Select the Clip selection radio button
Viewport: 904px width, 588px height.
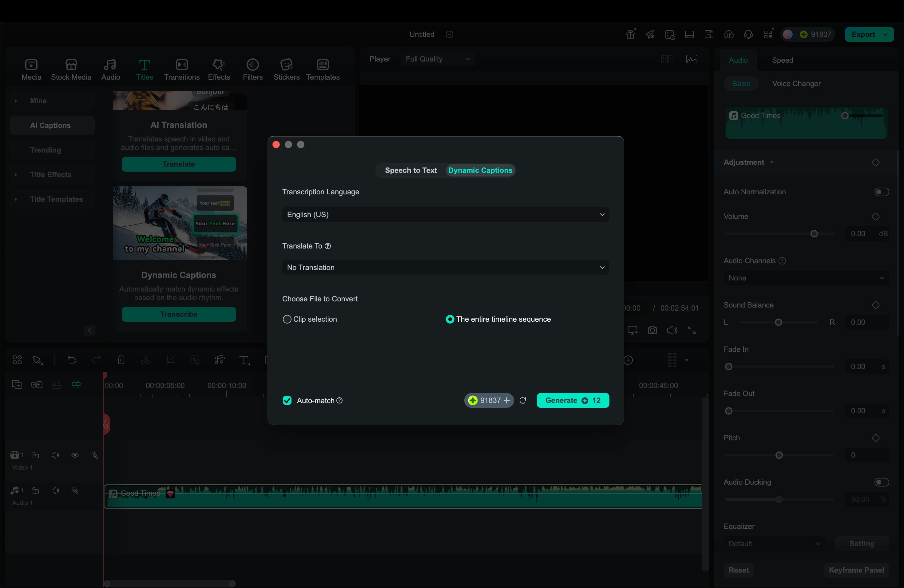[x=287, y=319]
